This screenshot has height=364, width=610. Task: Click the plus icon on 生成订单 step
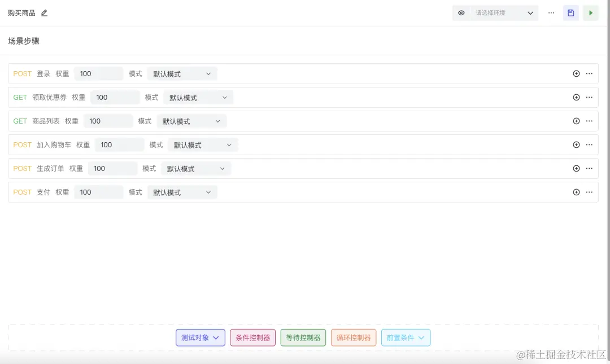coord(576,168)
